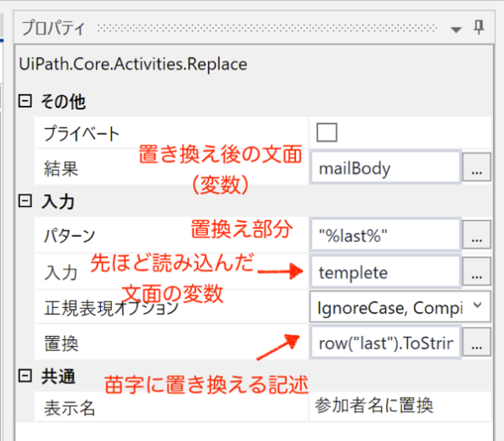Viewport: 504px width, 441px height.
Task: Open expression editor for 結果 field
Action: [x=477, y=167]
